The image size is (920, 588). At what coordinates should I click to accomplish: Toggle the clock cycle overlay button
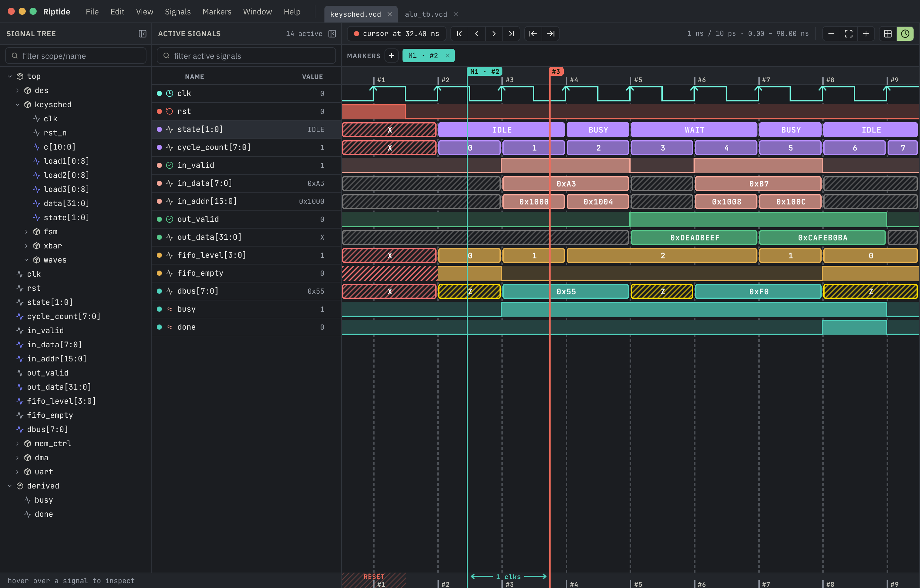click(905, 34)
